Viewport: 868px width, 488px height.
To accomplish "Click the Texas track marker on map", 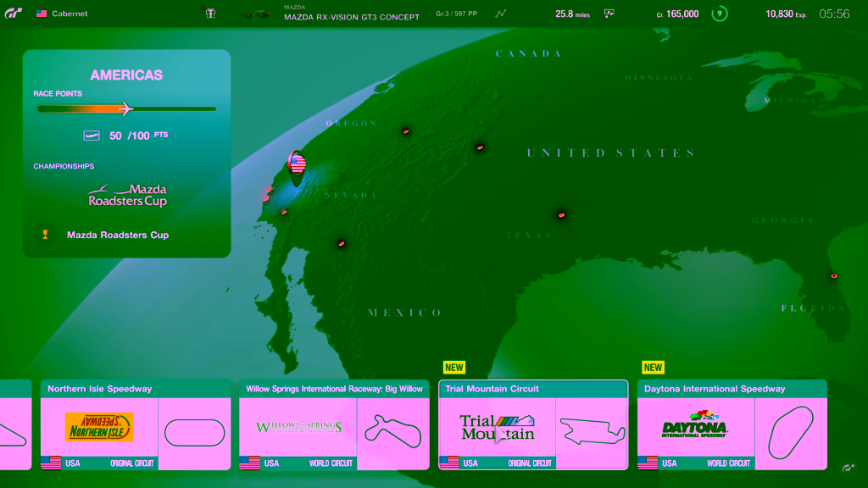I will click(x=561, y=214).
